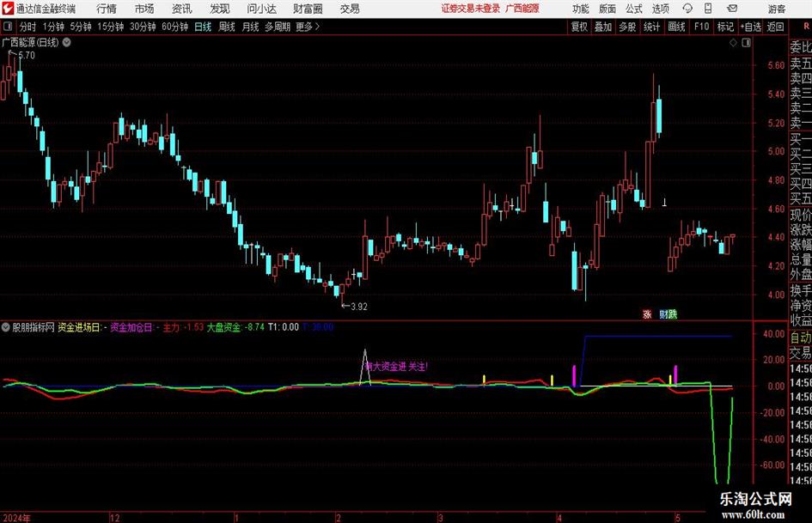812x523 pixels.
Task: Switch to the 60分钟 period tab
Action: [x=174, y=27]
